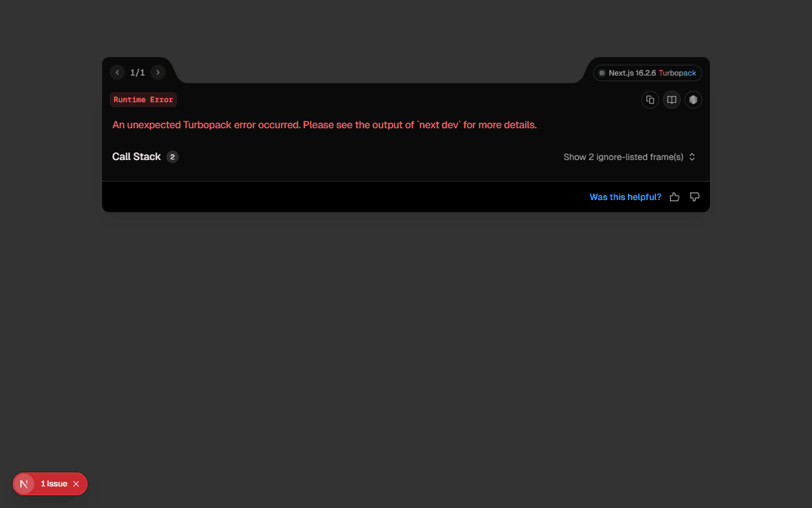Click the Next.js 16.2.6 Turbopack version badge
The width and height of the screenshot is (812, 508).
648,73
